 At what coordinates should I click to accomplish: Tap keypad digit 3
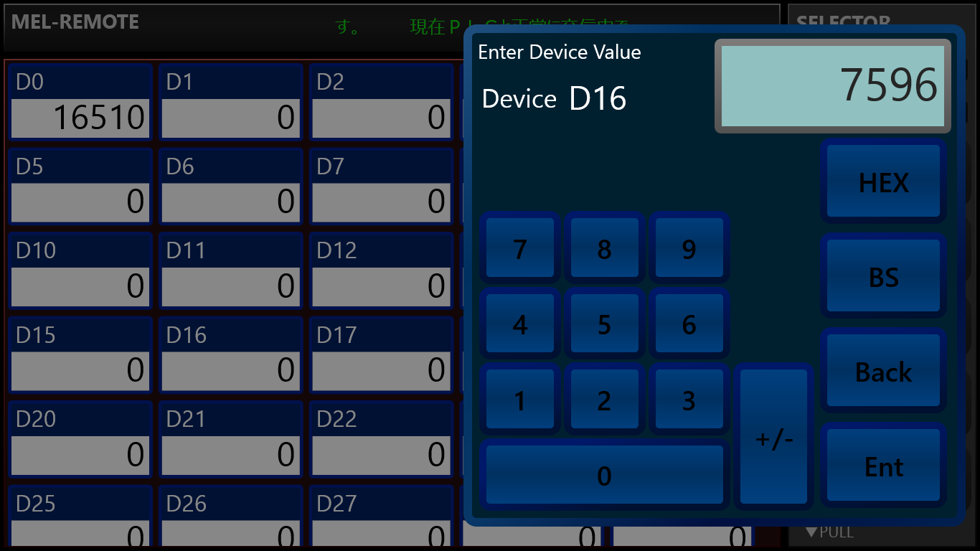tap(689, 400)
